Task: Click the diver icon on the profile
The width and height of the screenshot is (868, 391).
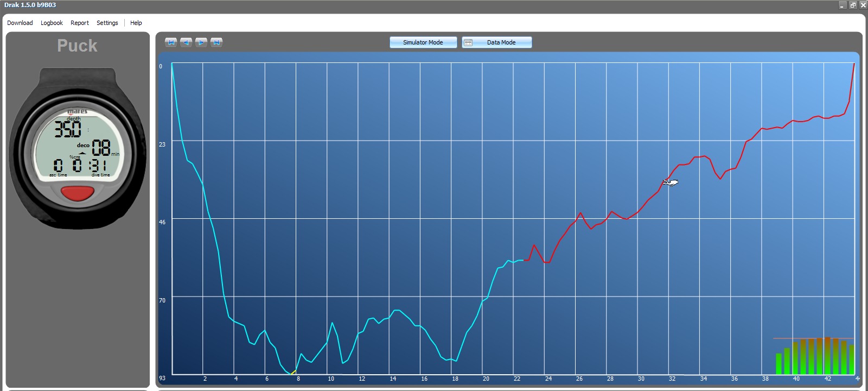Action: click(x=671, y=182)
